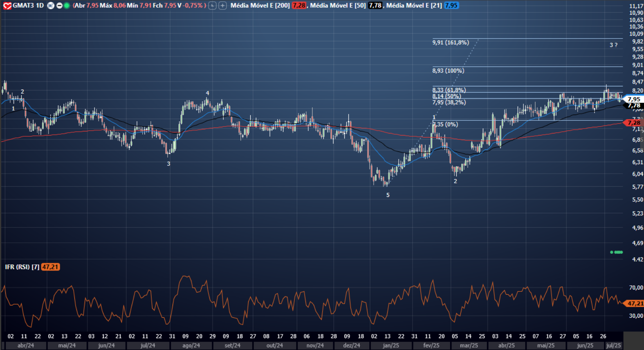This screenshot has width=644, height=350.
Task: Click the abr/24 month label on time axis
Action: coord(26,345)
